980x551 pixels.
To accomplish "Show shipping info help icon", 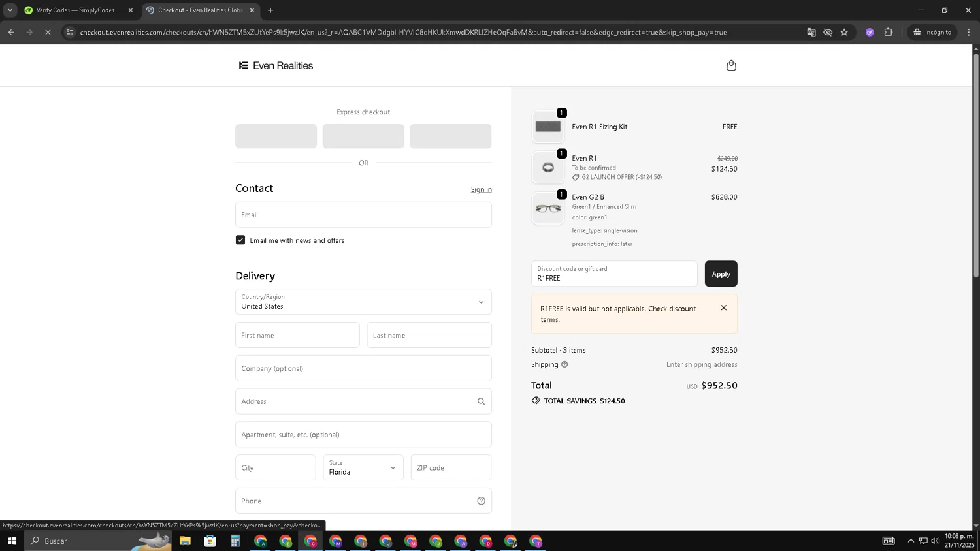I will coord(564,364).
